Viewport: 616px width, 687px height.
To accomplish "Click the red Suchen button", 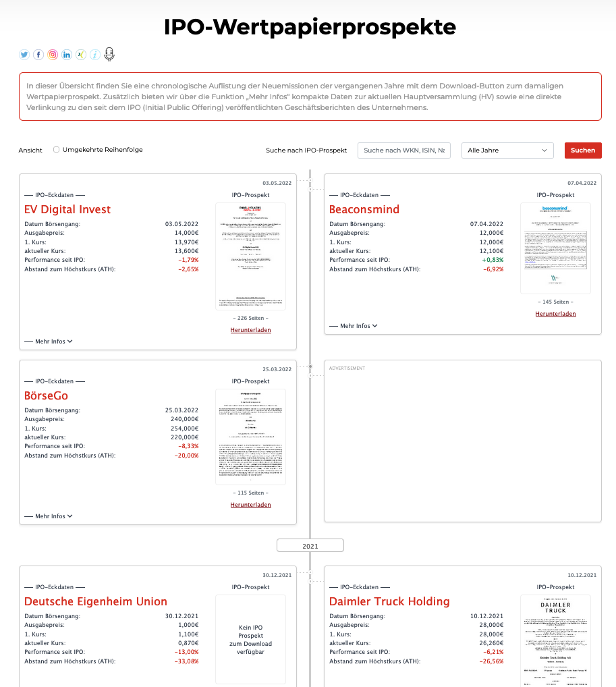I will [583, 150].
